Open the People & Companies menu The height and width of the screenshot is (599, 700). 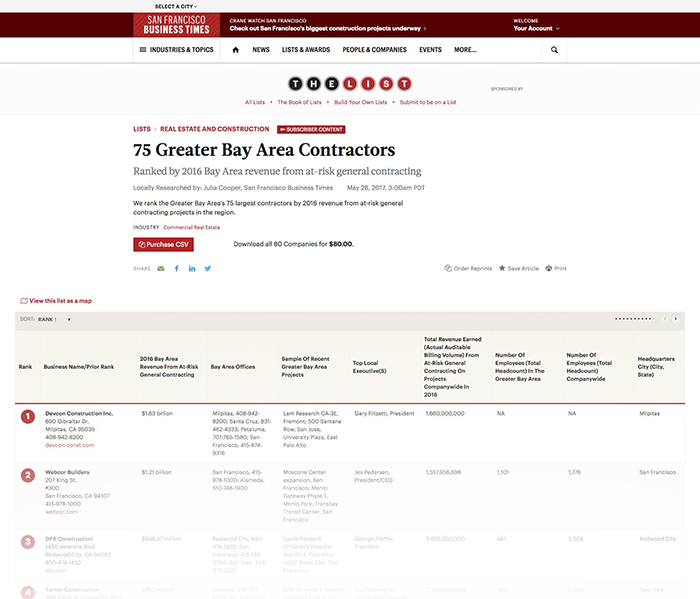[375, 50]
